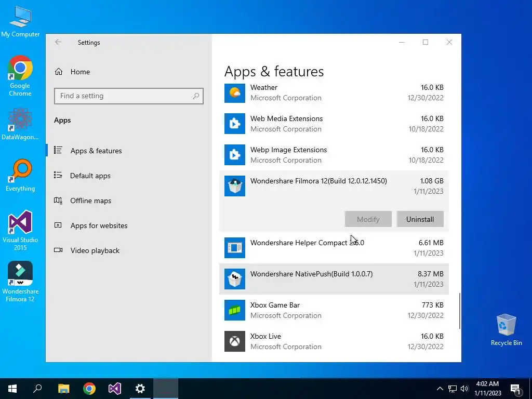Image resolution: width=532 pixels, height=399 pixels.
Task: Open Recycle Bin on desktop
Action: click(x=506, y=330)
